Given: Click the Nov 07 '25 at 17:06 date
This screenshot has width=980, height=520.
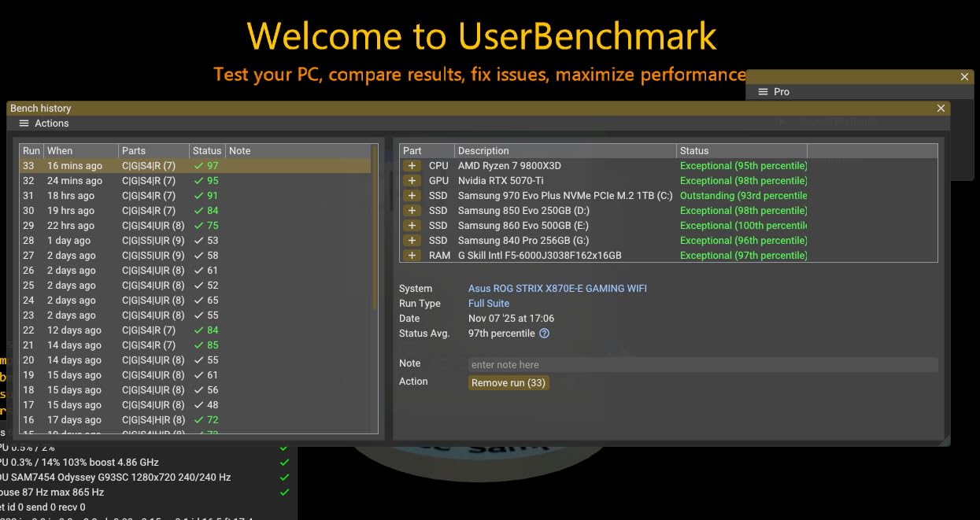Looking at the screenshot, I should tap(512, 319).
